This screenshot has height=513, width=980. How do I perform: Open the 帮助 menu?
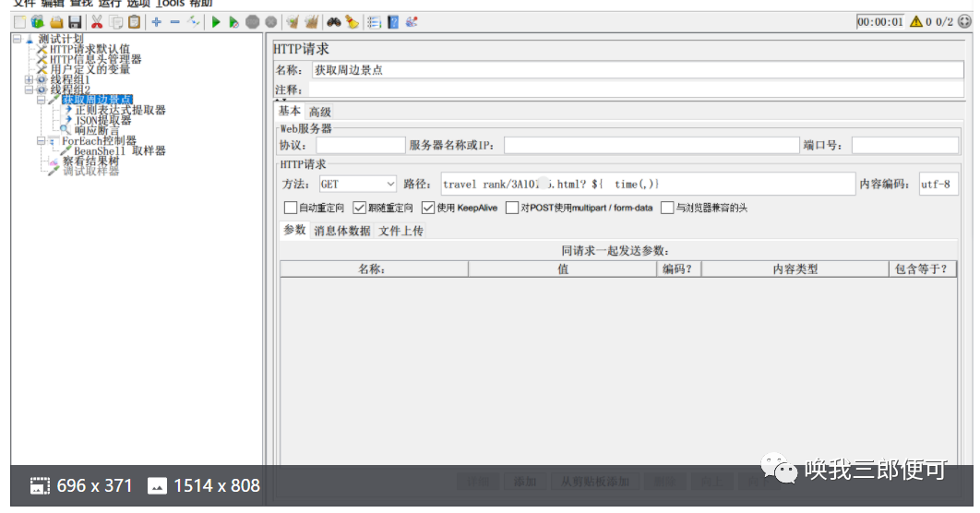(200, 4)
